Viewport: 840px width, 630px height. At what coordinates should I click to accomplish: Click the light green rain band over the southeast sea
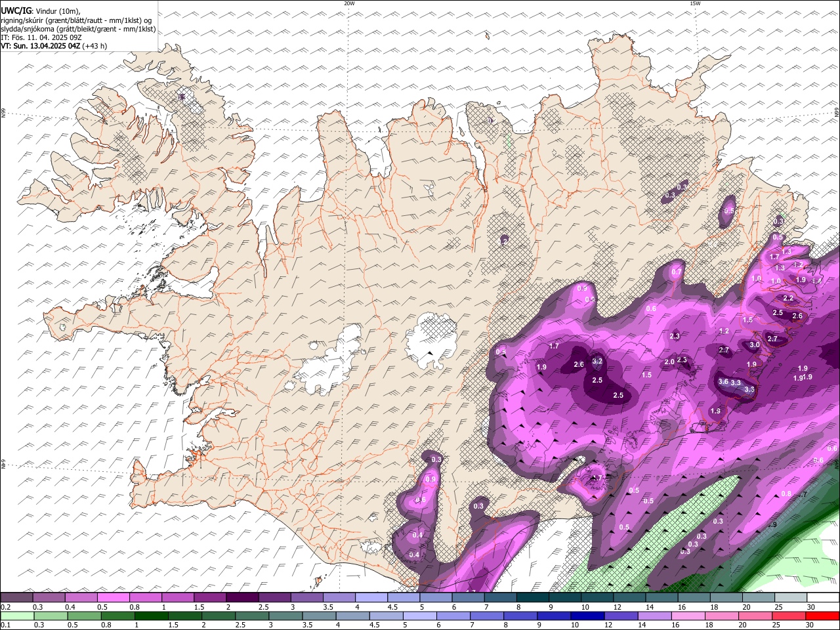[x=663, y=528]
